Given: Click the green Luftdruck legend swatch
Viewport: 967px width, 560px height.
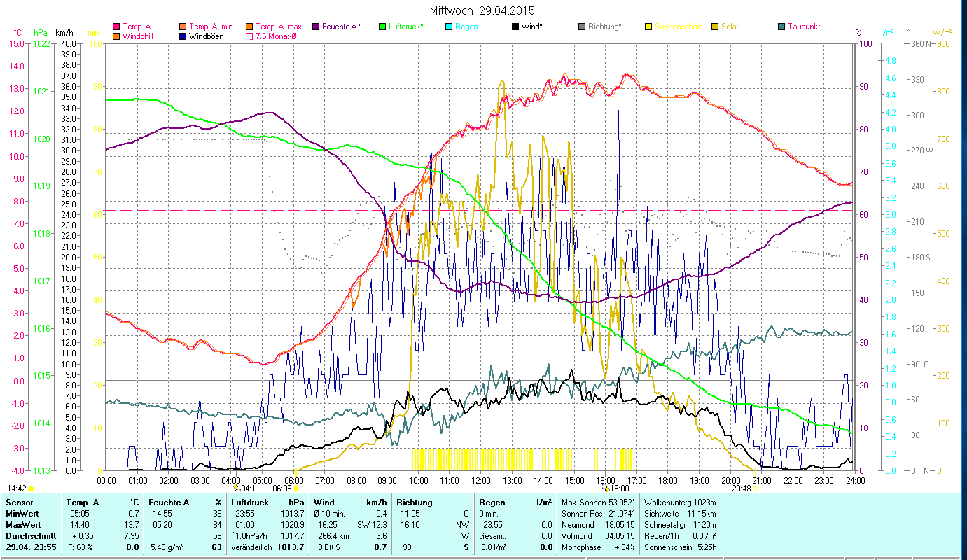Looking at the screenshot, I should [x=382, y=27].
